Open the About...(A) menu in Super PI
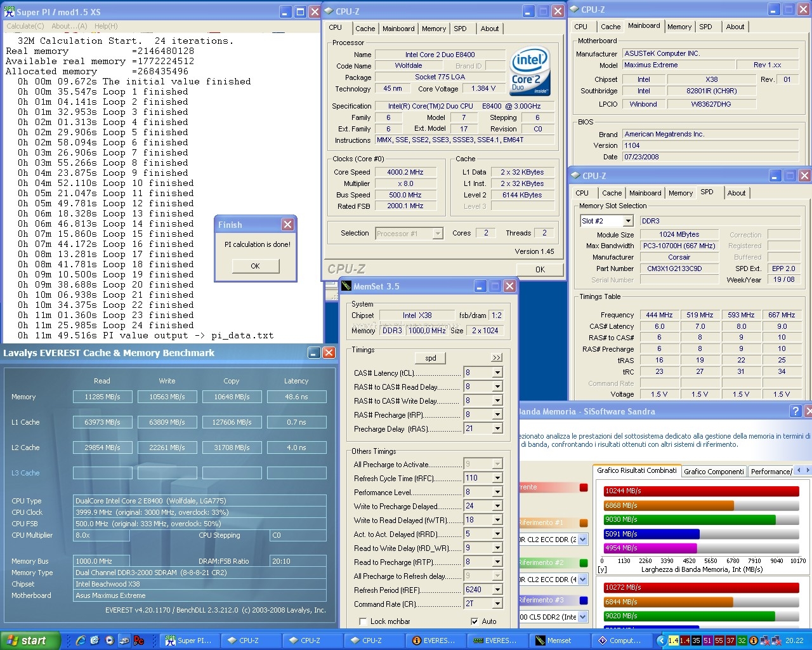The image size is (812, 650). [x=69, y=26]
